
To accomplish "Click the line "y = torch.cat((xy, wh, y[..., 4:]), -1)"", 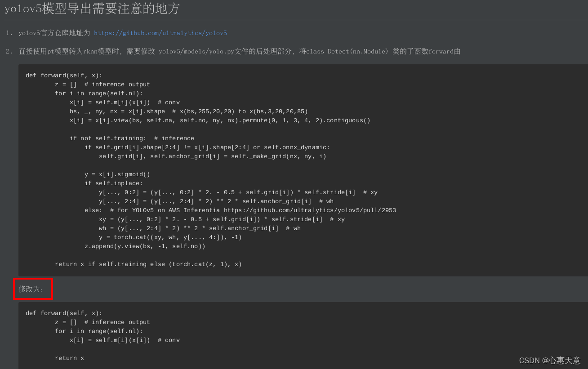I will pyautogui.click(x=170, y=237).
